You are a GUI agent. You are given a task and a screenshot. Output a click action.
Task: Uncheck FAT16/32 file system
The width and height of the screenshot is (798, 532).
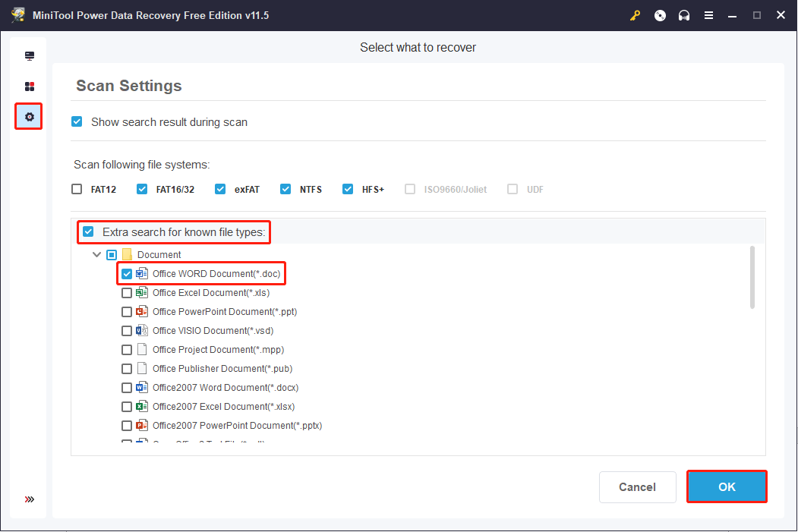142,189
